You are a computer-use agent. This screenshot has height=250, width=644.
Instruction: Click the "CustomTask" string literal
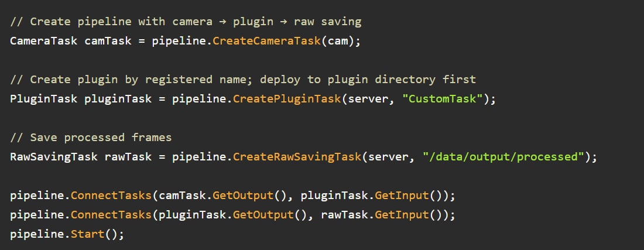coord(442,98)
